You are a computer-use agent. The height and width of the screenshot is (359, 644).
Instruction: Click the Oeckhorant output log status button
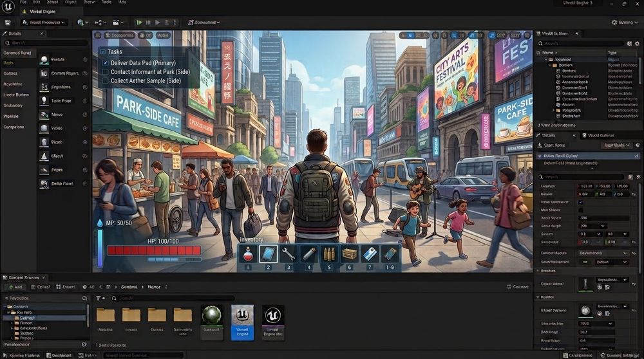[59, 355]
